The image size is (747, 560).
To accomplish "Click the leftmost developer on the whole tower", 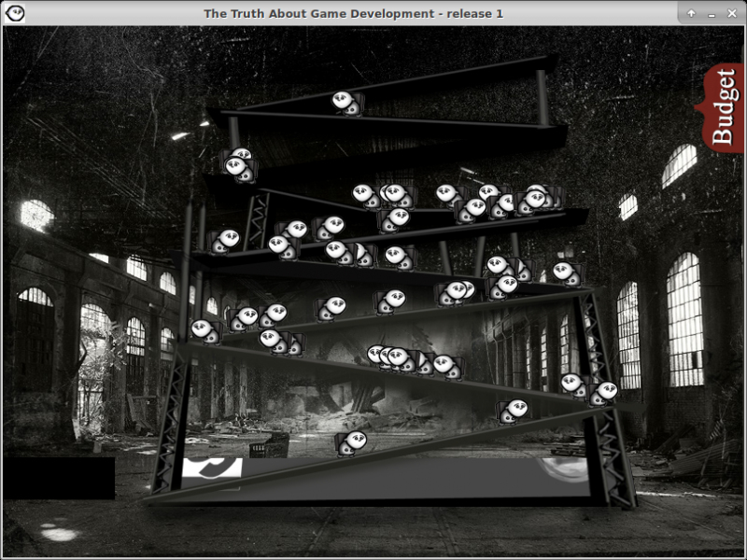I will pos(204,330).
